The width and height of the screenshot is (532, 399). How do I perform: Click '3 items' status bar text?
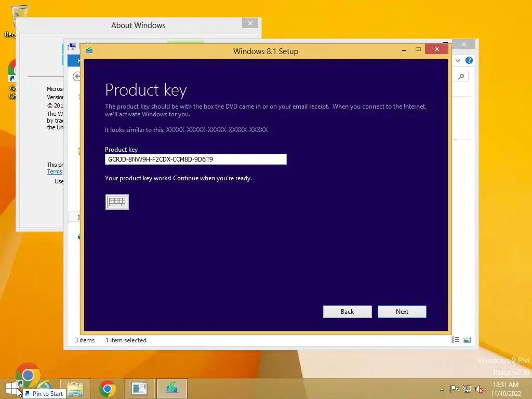pos(85,340)
